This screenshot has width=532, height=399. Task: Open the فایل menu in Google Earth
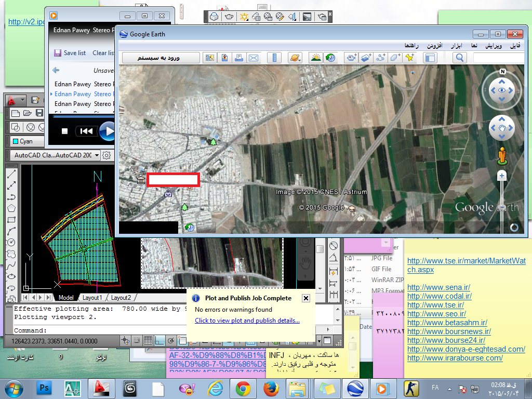click(x=515, y=46)
